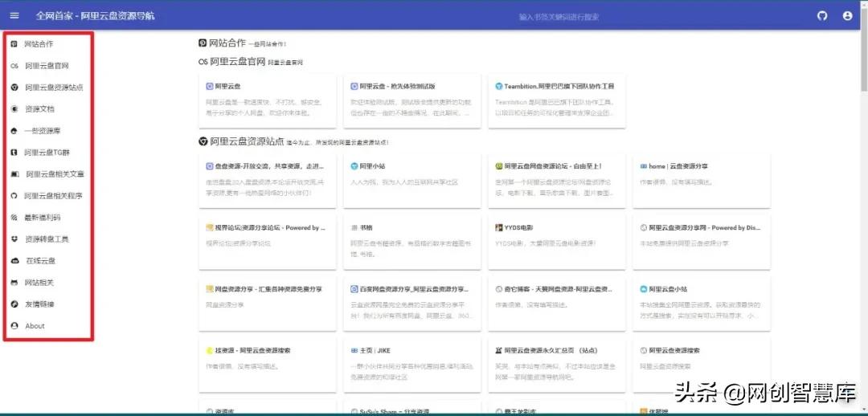Go to 资源转盘工具 in the sidebar

pos(48,239)
